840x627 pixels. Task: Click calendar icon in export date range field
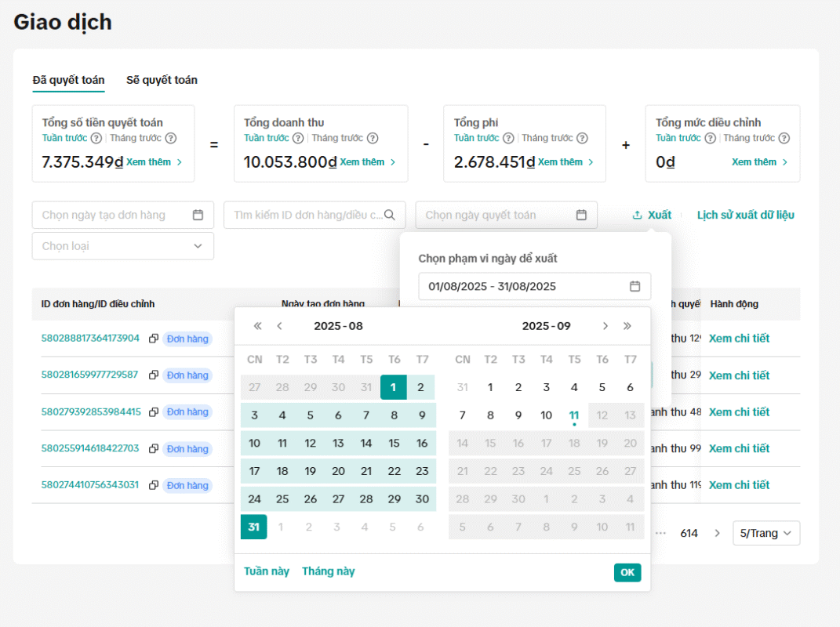click(x=635, y=286)
